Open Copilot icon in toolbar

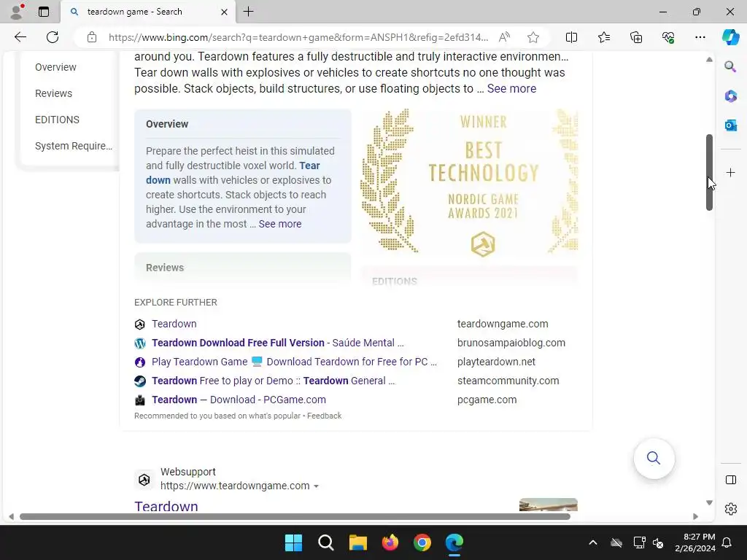click(x=730, y=37)
